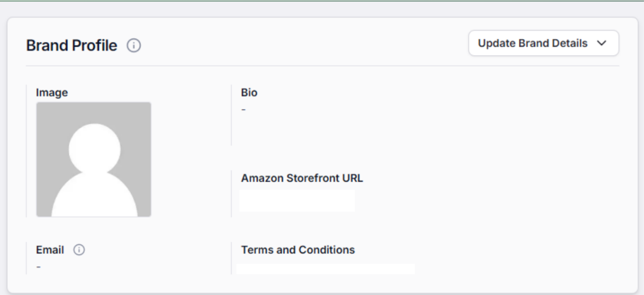644x295 pixels.
Task: Click the Terms and Conditions label
Action: click(298, 250)
